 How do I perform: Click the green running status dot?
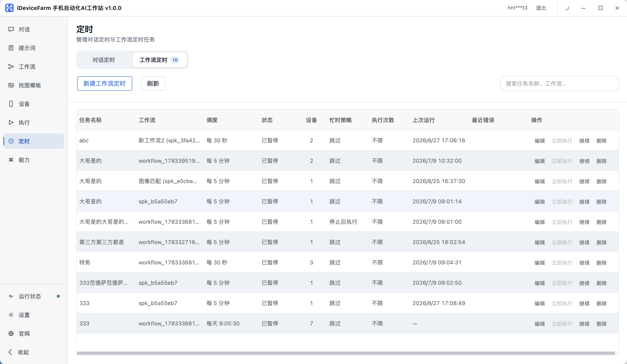coord(58,296)
